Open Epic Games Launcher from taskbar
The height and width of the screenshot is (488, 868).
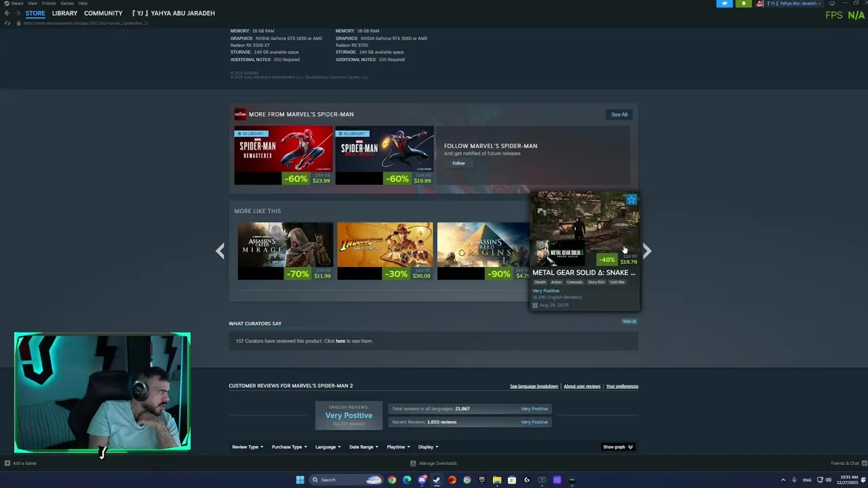[x=482, y=480]
